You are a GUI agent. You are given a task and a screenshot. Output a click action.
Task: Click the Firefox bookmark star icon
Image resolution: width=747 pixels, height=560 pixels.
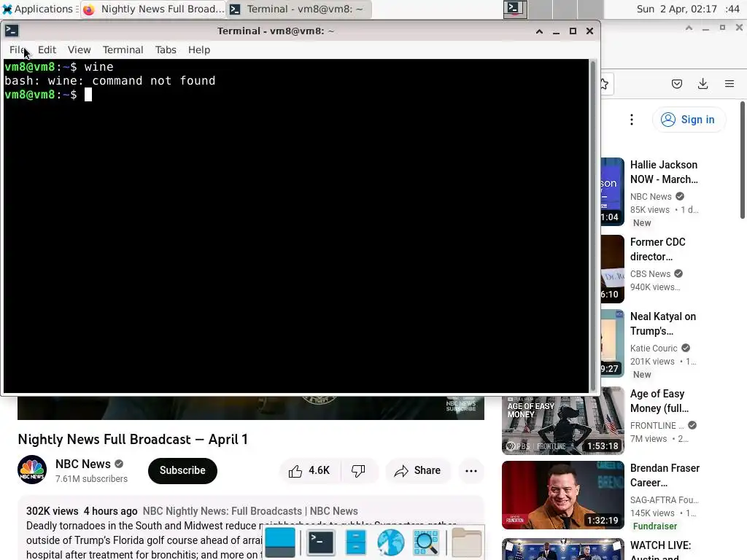point(605,85)
